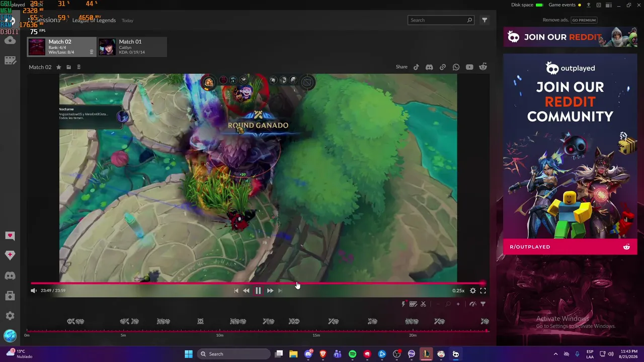Open Discord from the Outplayed sidebar
Image resolution: width=644 pixels, height=362 pixels.
click(10, 276)
